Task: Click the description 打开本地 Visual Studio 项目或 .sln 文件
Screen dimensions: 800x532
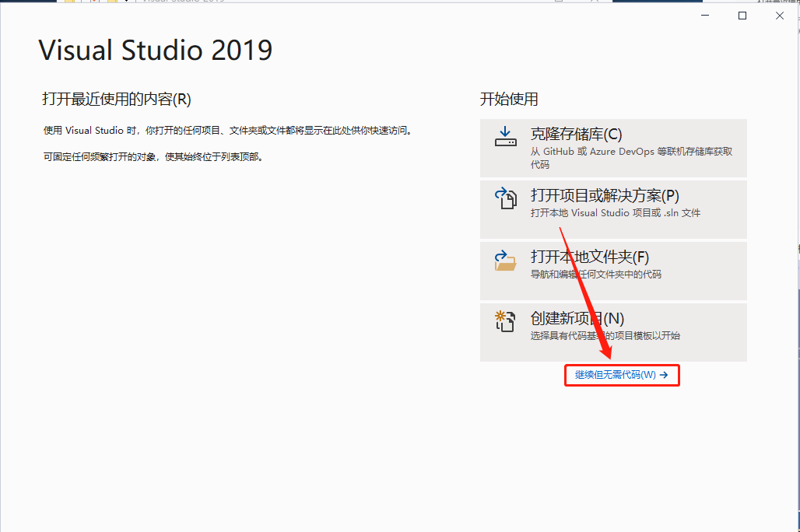Action: [616, 212]
